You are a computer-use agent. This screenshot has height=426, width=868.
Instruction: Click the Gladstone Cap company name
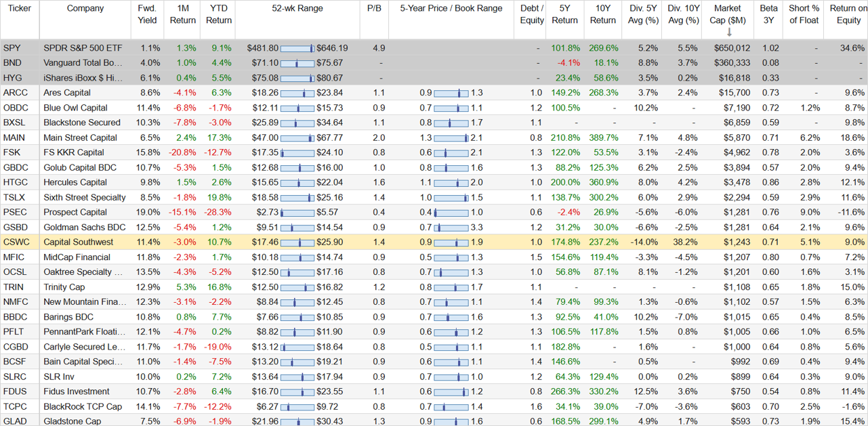[73, 421]
